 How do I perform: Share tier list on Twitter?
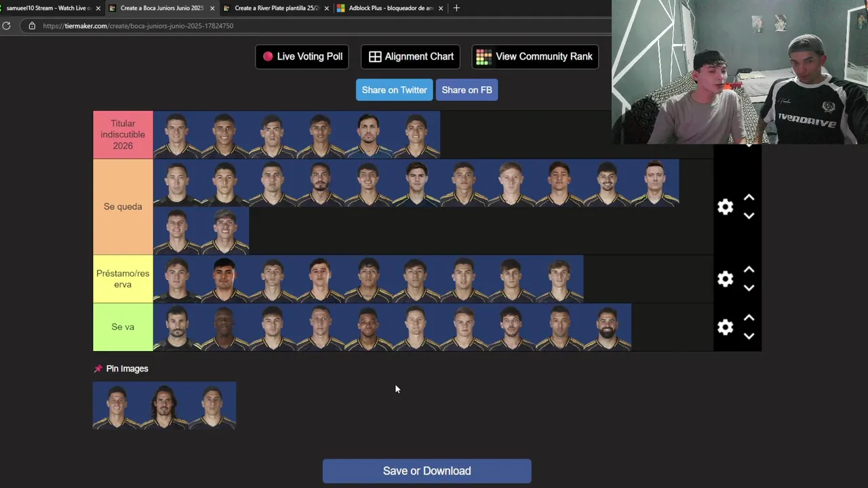click(394, 90)
